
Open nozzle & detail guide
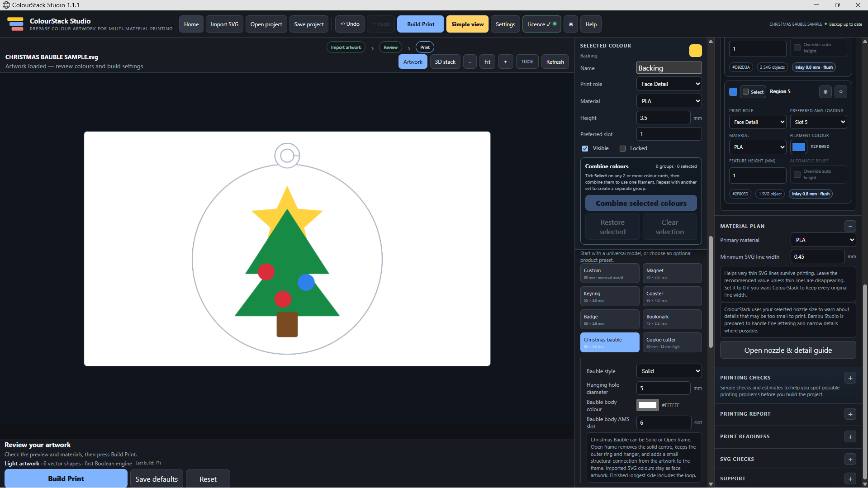tap(788, 351)
